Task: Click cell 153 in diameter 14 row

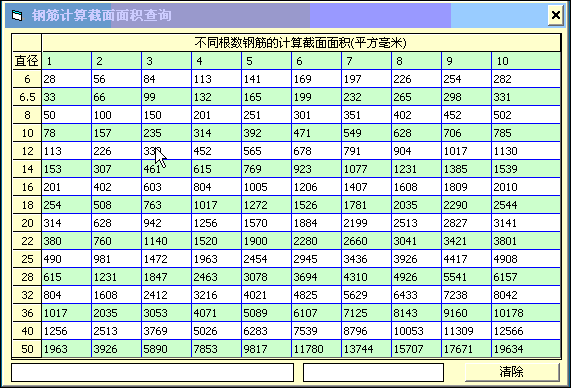Action: [x=66, y=169]
